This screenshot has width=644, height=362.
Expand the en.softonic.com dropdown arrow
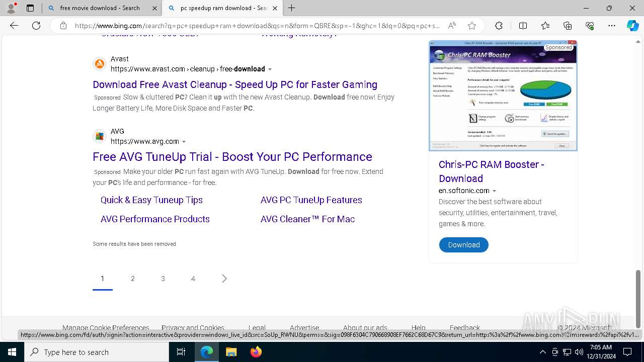[x=494, y=191]
